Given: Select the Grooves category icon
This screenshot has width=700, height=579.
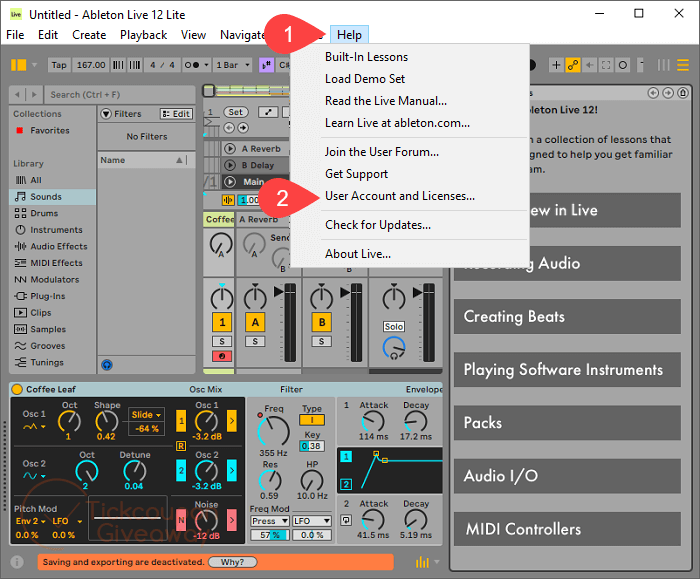Looking at the screenshot, I should (x=21, y=346).
